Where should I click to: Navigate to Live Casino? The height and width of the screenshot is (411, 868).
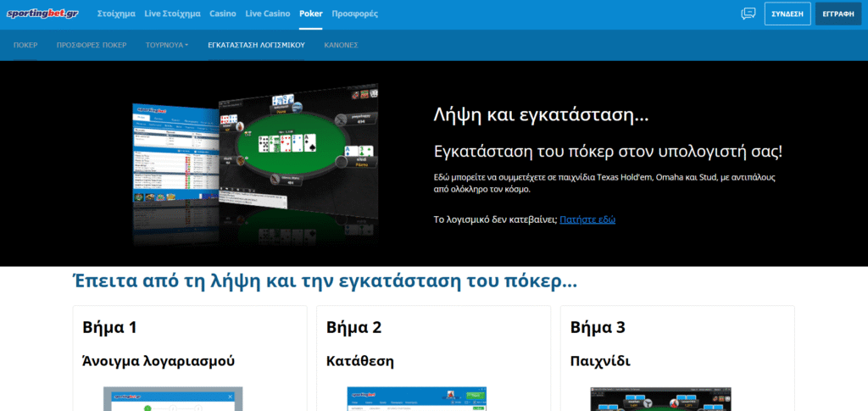point(267,14)
